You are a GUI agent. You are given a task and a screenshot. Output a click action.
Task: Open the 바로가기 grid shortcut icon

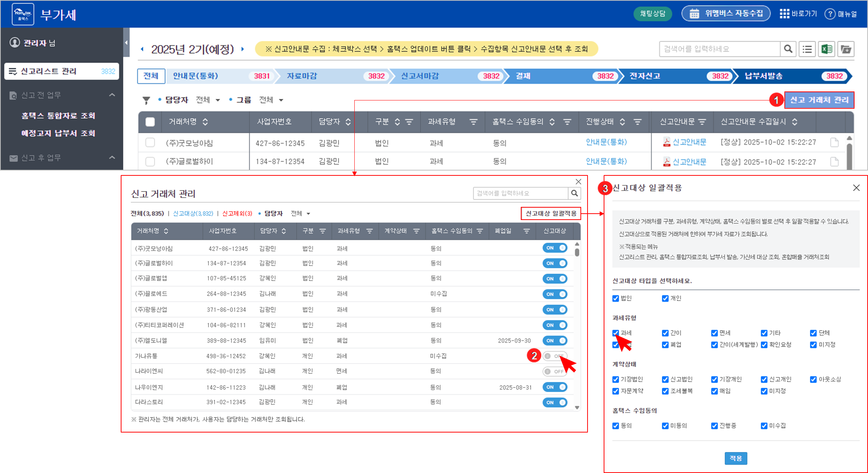tap(784, 14)
